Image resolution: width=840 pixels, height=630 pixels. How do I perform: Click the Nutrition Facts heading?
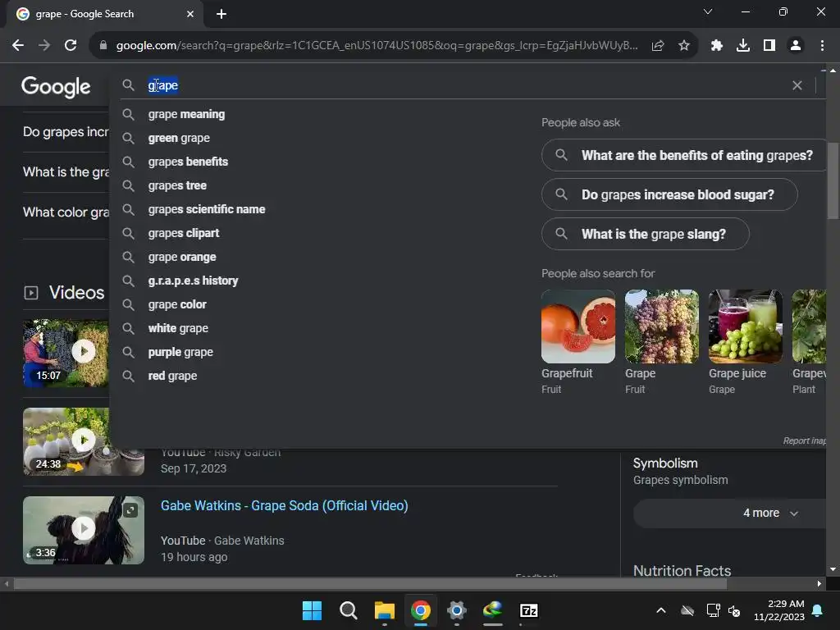pos(682,571)
